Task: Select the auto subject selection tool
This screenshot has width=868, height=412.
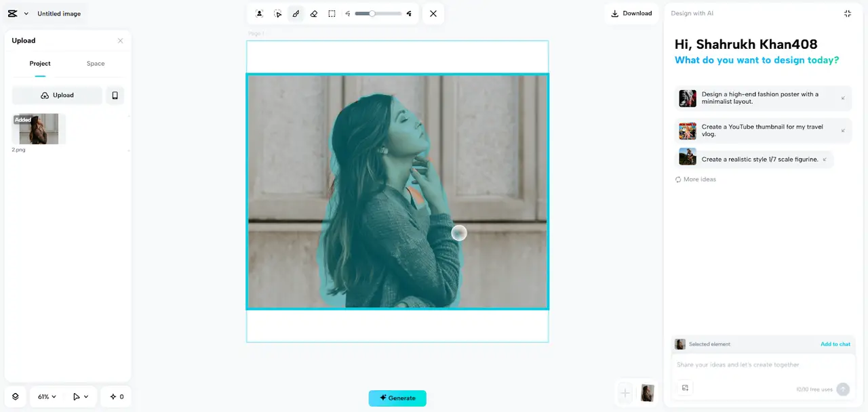Action: [259, 14]
